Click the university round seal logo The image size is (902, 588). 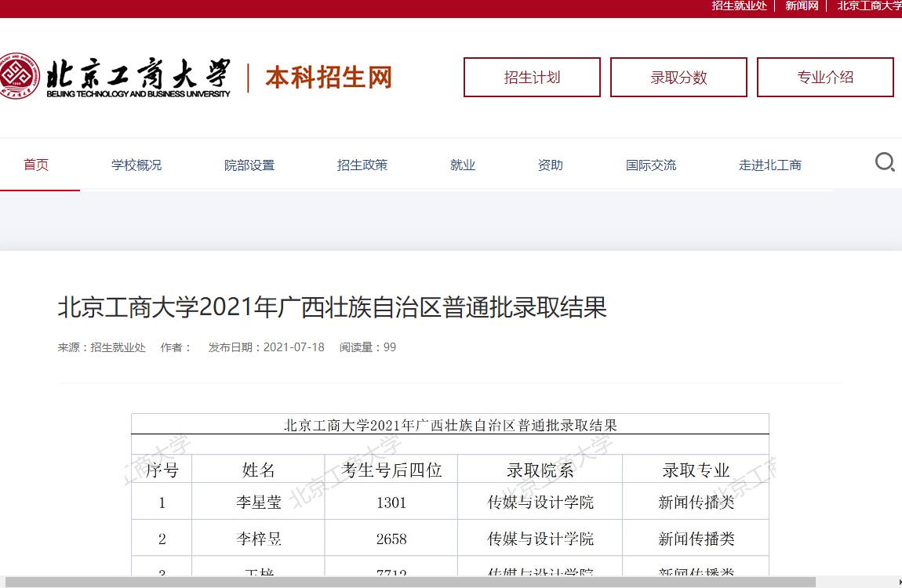pyautogui.click(x=19, y=76)
